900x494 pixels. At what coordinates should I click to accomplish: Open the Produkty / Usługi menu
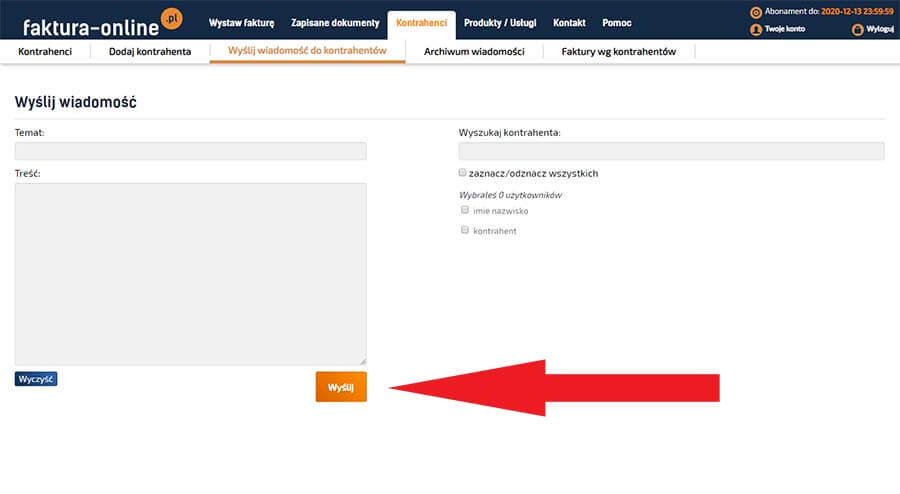point(500,23)
